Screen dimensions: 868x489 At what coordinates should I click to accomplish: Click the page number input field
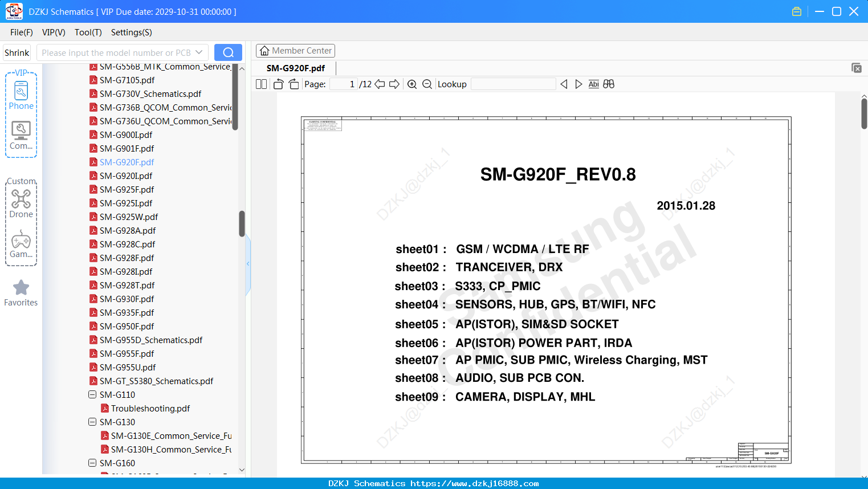[343, 84]
